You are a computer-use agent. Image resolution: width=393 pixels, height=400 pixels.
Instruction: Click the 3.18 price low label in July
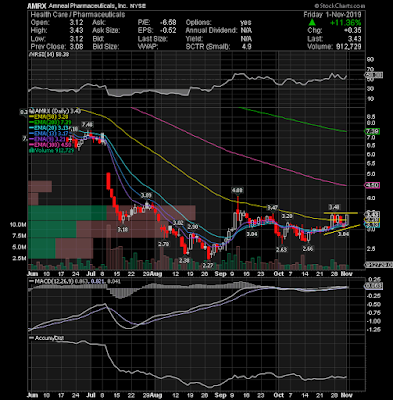tap(122, 230)
